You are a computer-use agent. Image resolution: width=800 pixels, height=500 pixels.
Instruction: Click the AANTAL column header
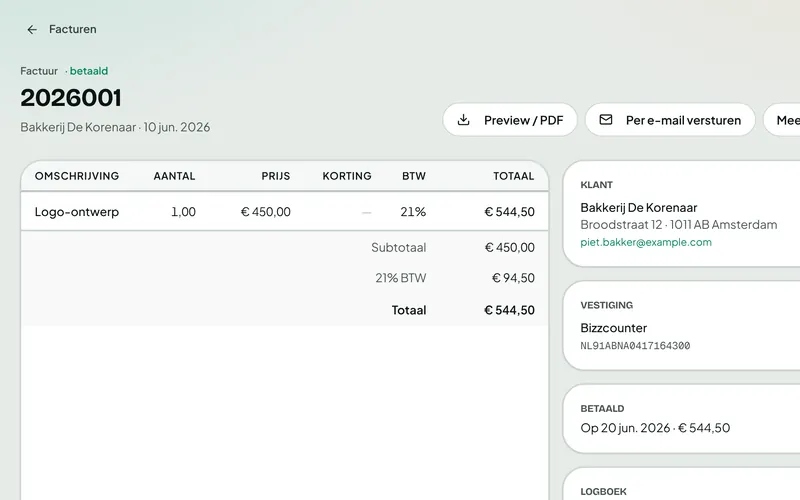[174, 176]
